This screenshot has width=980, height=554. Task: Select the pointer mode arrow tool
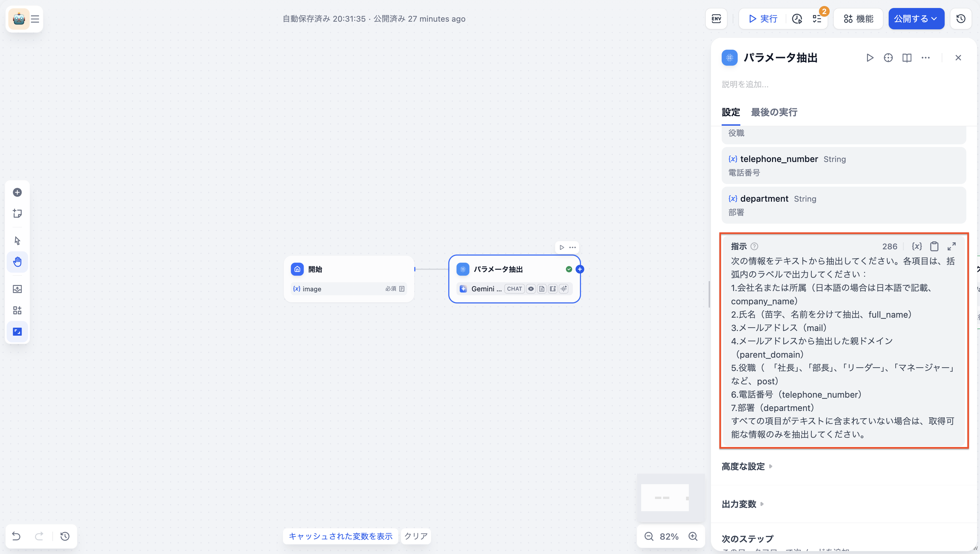point(17,240)
